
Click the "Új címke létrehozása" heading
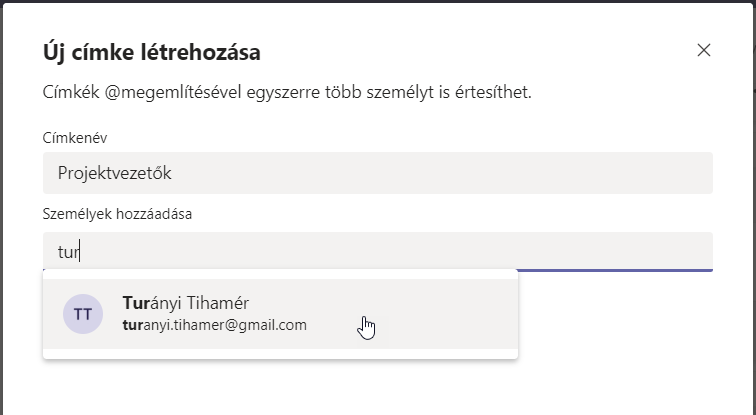[x=159, y=51]
